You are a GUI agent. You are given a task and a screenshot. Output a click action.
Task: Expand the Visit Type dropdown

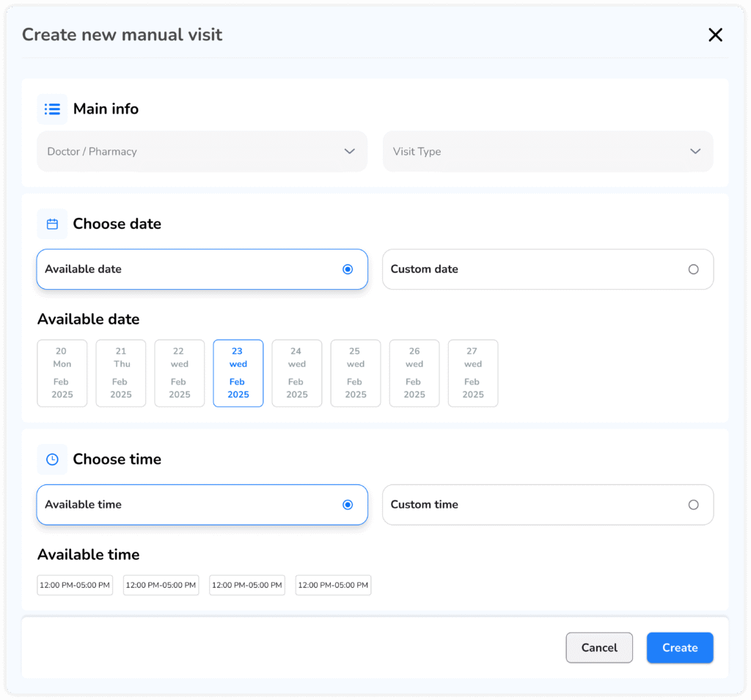(x=547, y=152)
